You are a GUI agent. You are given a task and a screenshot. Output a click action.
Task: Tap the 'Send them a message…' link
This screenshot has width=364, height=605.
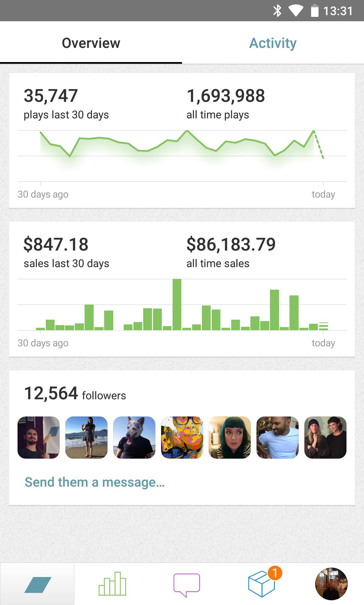tap(95, 482)
